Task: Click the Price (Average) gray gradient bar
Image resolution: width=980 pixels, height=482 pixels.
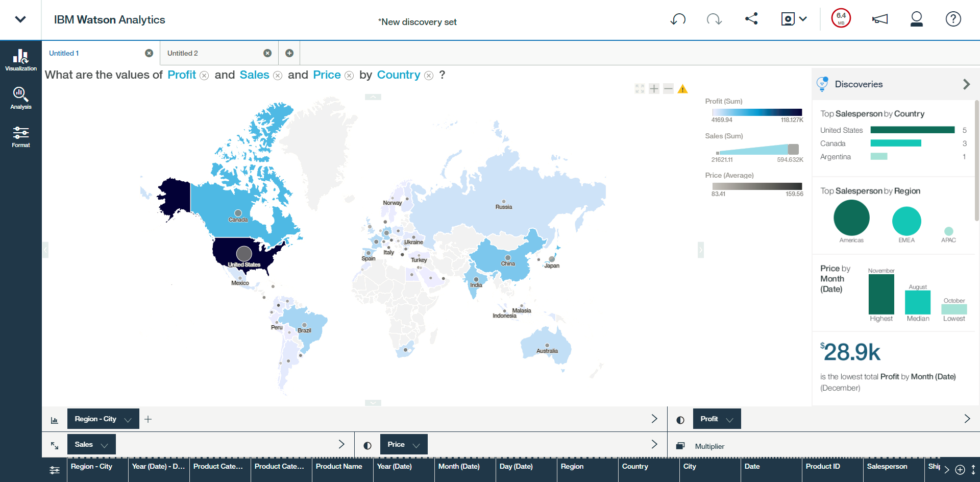Action: click(757, 186)
